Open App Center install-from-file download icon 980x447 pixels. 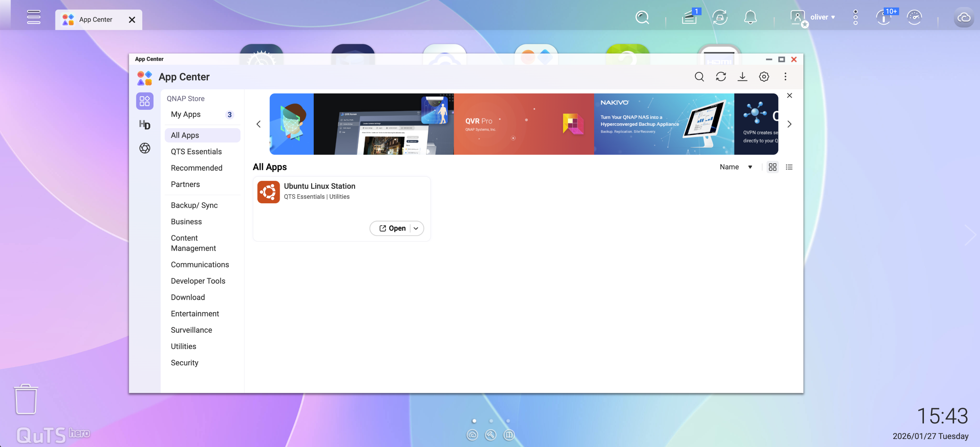(742, 77)
